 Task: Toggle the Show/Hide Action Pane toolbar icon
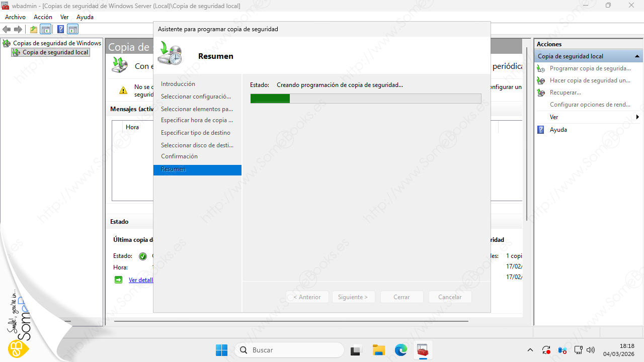pyautogui.click(x=73, y=29)
